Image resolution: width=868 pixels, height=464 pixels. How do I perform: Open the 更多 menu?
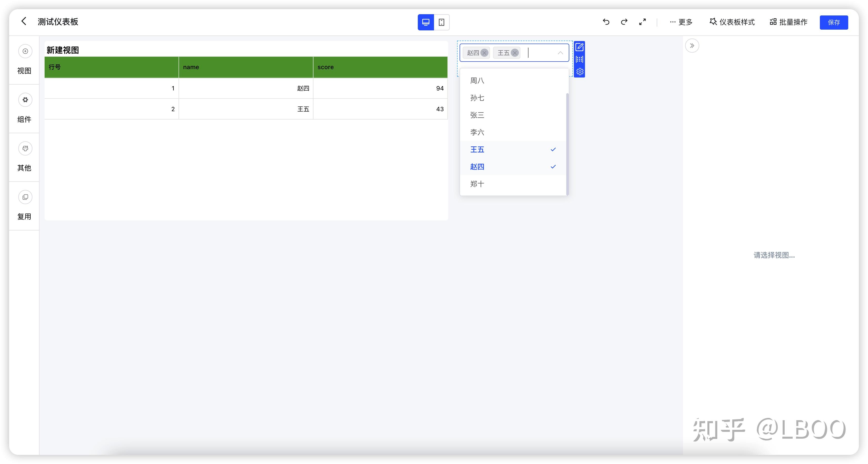(681, 22)
